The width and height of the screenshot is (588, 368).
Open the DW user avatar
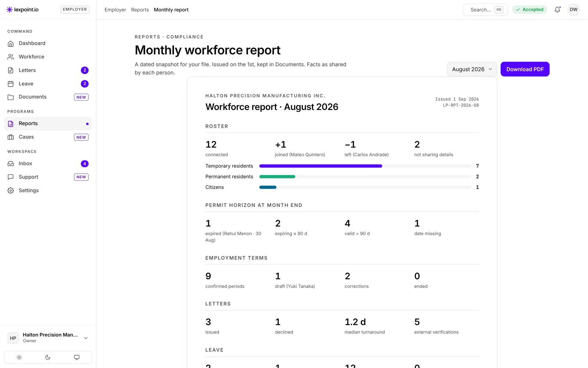[x=574, y=10]
